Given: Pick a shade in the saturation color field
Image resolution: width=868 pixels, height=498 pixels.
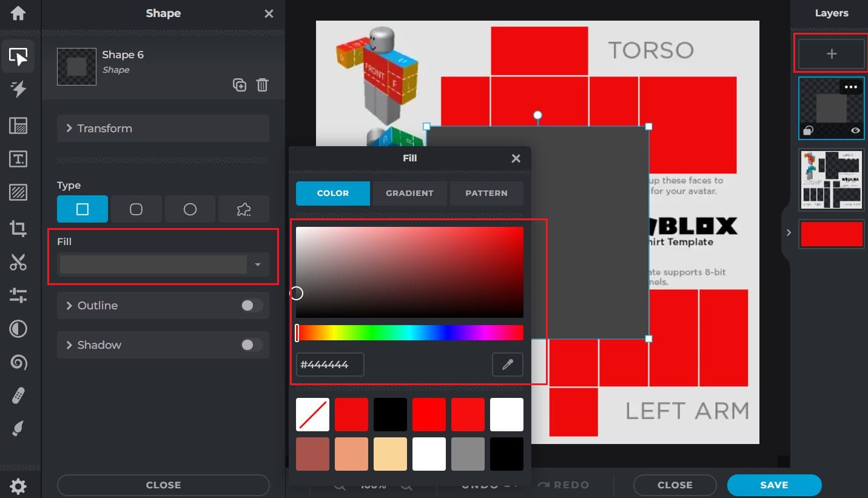Looking at the screenshot, I should point(409,272).
